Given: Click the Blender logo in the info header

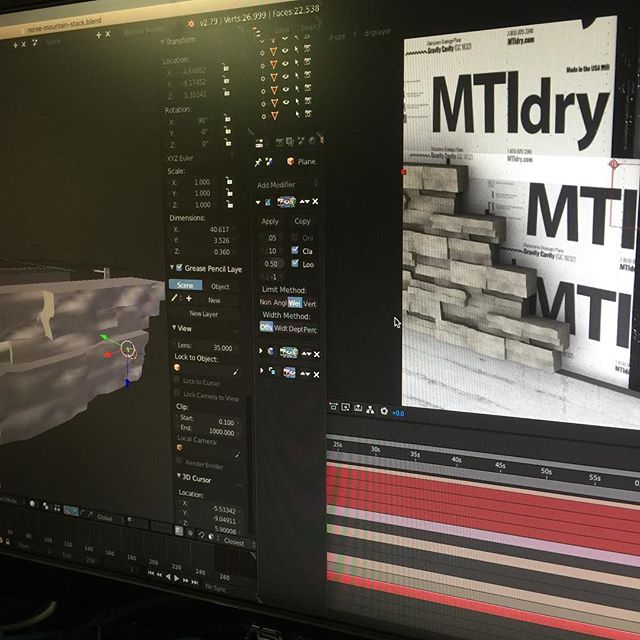Looking at the screenshot, I should click(190, 24).
